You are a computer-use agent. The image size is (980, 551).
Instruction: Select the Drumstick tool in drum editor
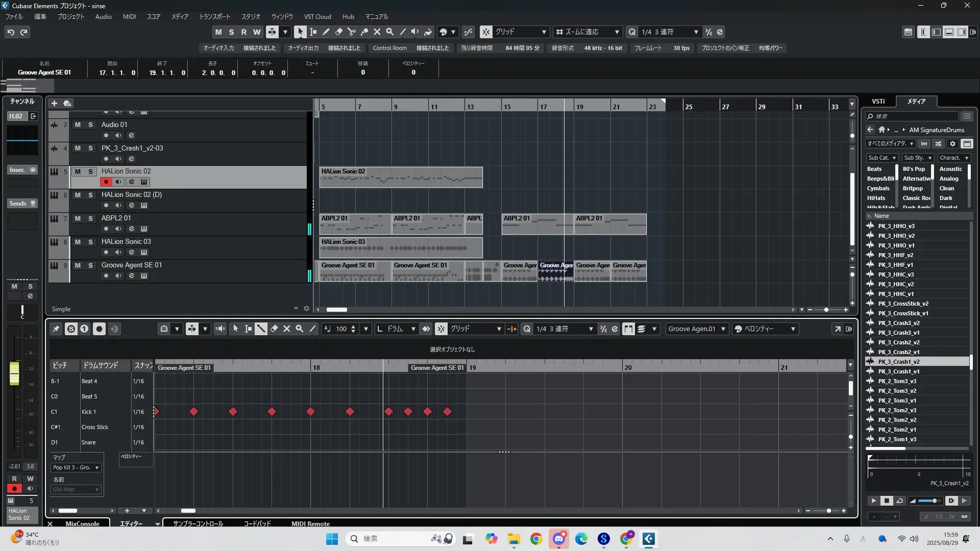[x=261, y=329]
